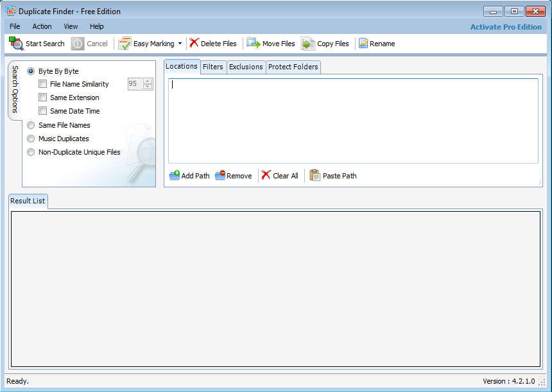The width and height of the screenshot is (552, 392).
Task: Decrease similarity value with the down arrow
Action: pos(148,87)
